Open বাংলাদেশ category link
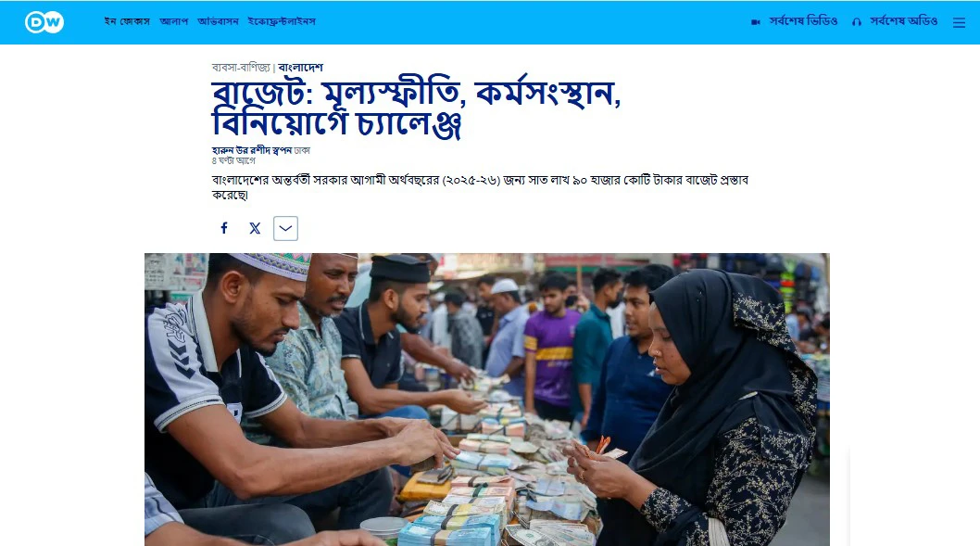The image size is (980, 546). (x=301, y=67)
